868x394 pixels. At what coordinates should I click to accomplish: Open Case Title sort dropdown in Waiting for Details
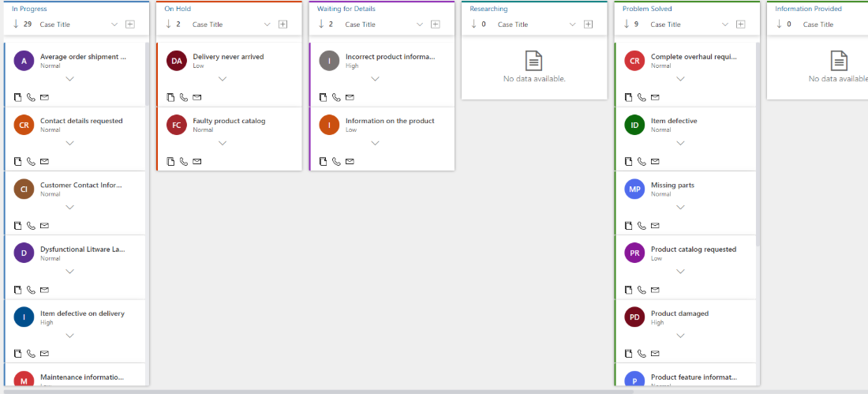point(420,24)
